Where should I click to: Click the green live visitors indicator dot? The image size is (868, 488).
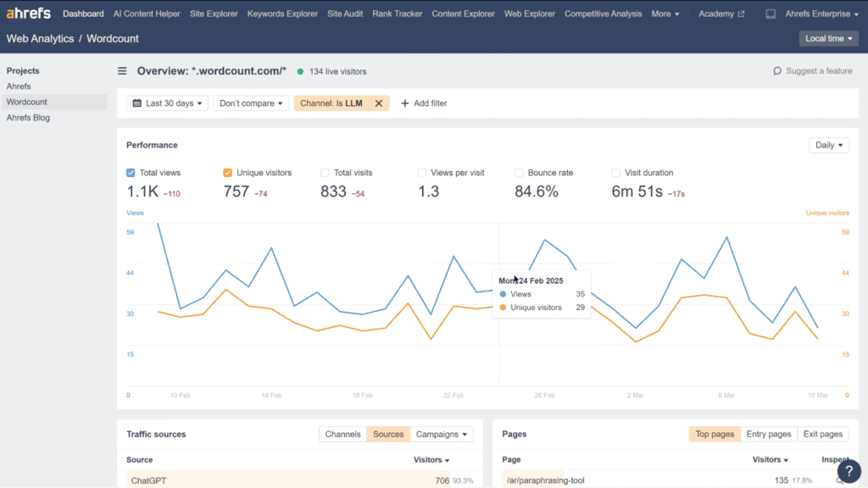301,71
